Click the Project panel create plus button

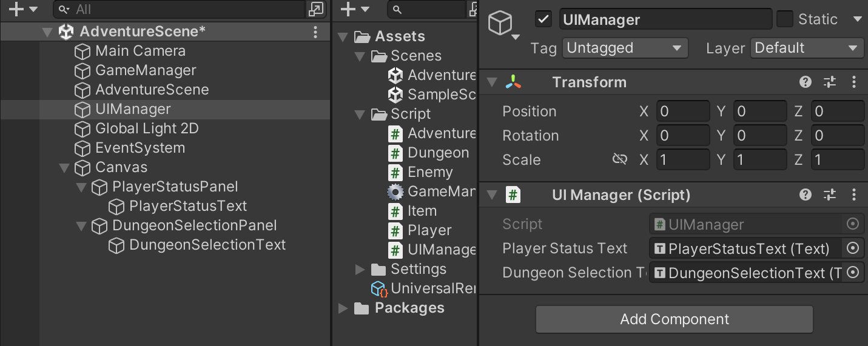click(x=347, y=9)
